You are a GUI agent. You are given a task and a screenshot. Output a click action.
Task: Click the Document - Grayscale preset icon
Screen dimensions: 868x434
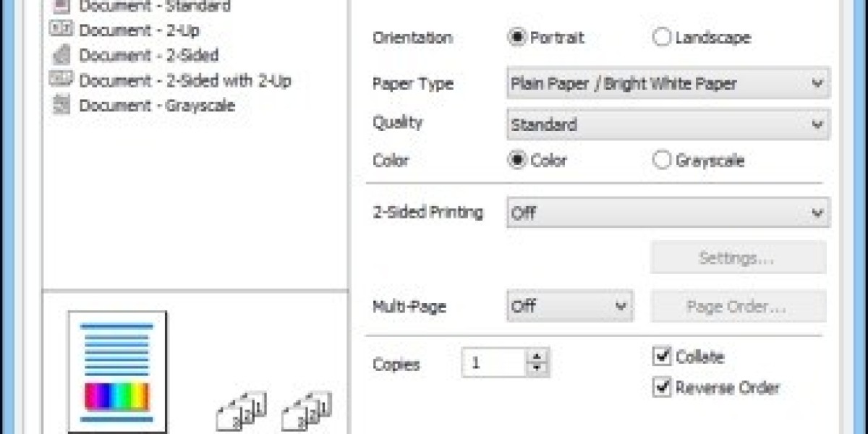61,105
